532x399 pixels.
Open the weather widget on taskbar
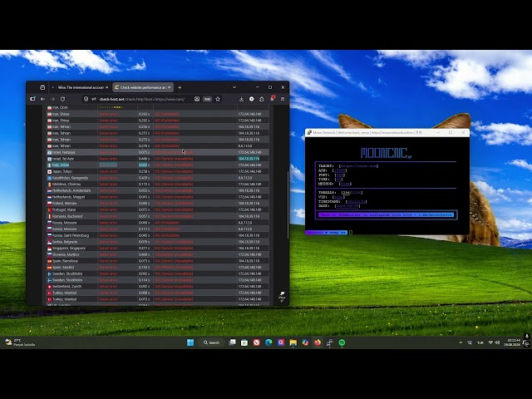tap(20, 342)
